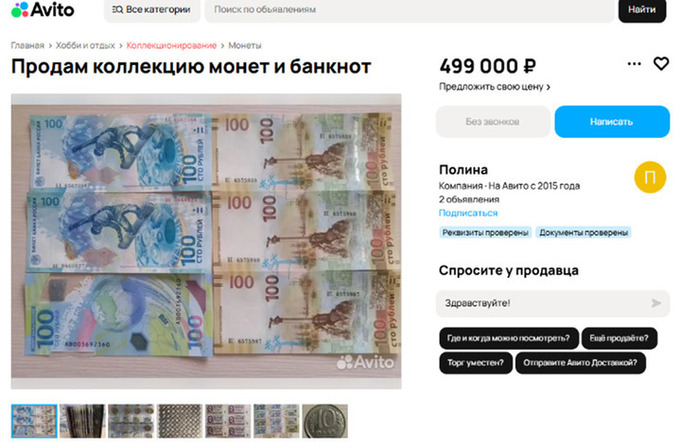Go to Главная breadcrumb
The image size is (681, 446).
point(27,46)
